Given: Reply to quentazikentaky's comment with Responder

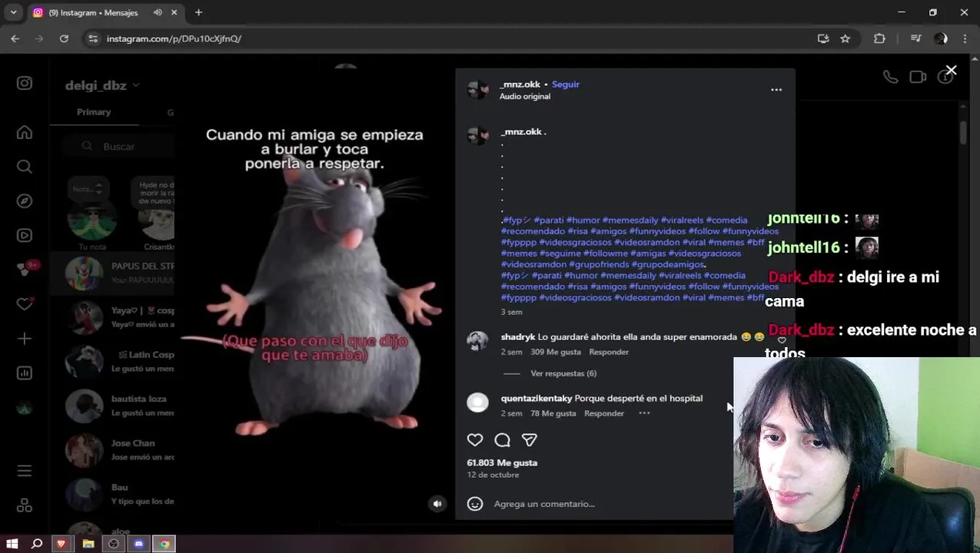Looking at the screenshot, I should coord(604,413).
